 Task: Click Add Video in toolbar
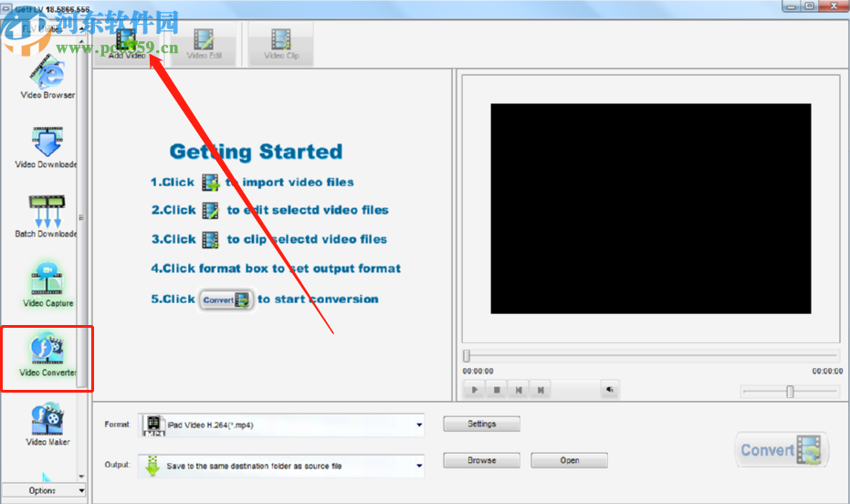127,45
